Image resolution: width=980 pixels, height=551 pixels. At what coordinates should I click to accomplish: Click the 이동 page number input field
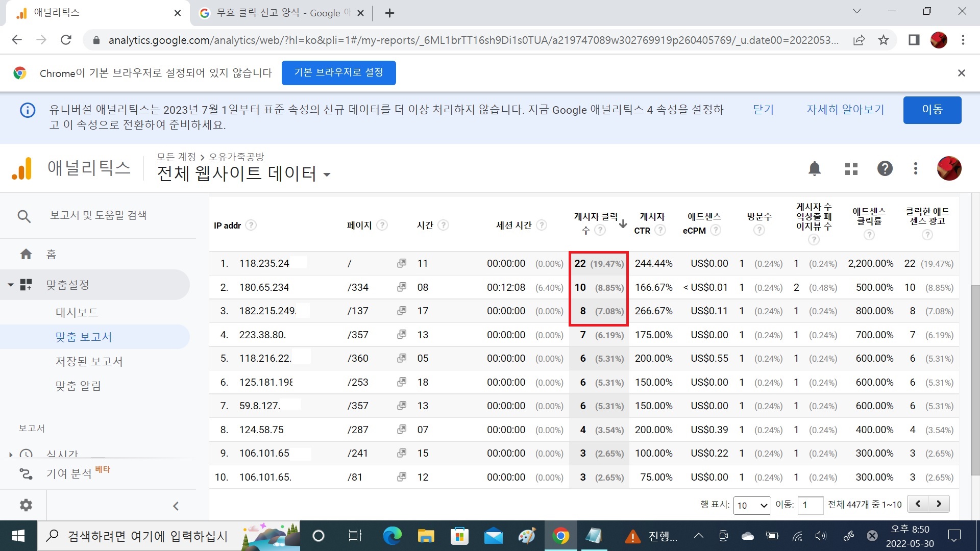(811, 505)
